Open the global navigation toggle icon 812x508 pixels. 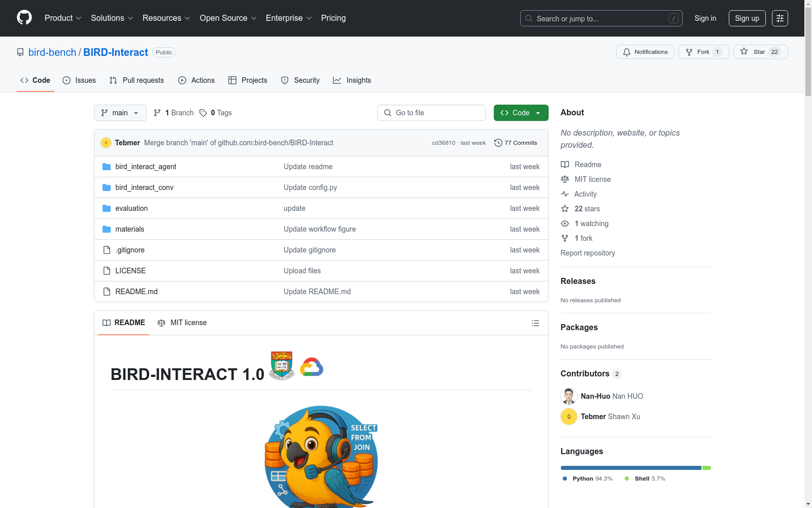[x=780, y=18]
